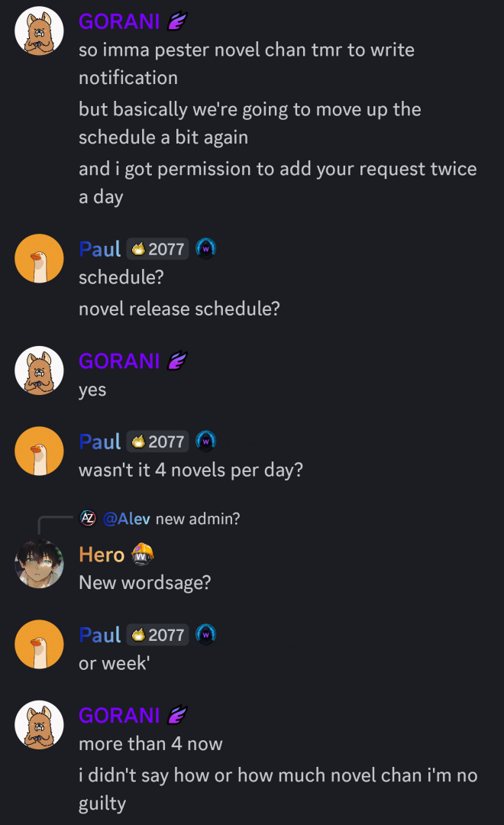Open the Hero username profile
The image size is (504, 825).
tap(102, 554)
